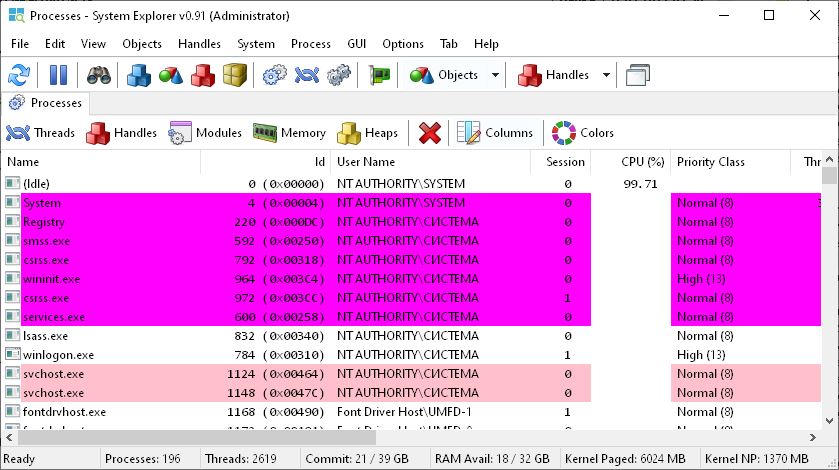The width and height of the screenshot is (839, 470).
Task: Click the horizontal scrollbar left arrow
Action: pos(9,438)
